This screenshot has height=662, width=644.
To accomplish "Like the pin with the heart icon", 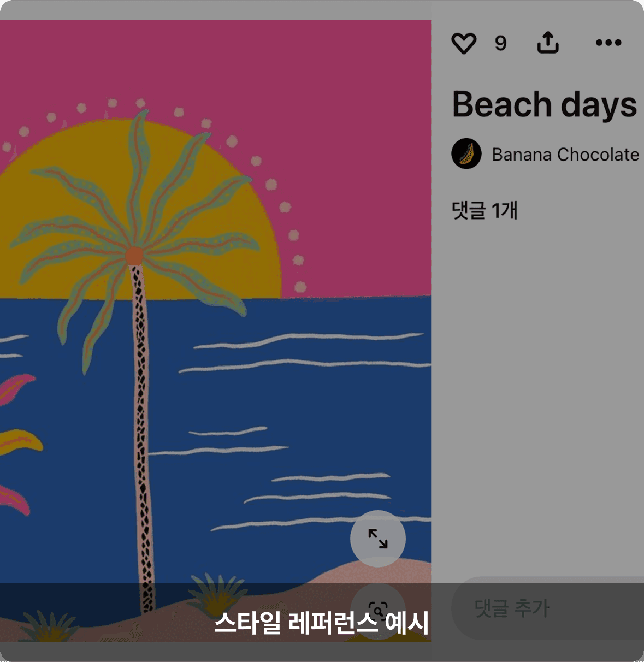I will tap(464, 43).
